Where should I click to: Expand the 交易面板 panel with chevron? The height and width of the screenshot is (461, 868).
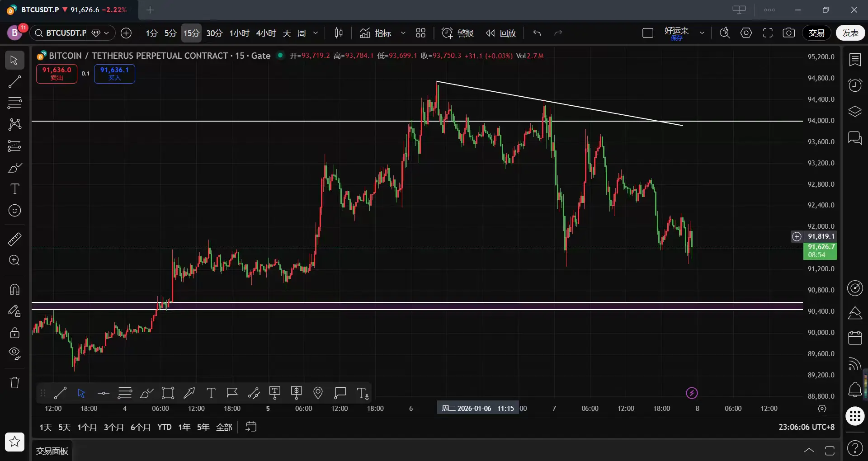[809, 450]
